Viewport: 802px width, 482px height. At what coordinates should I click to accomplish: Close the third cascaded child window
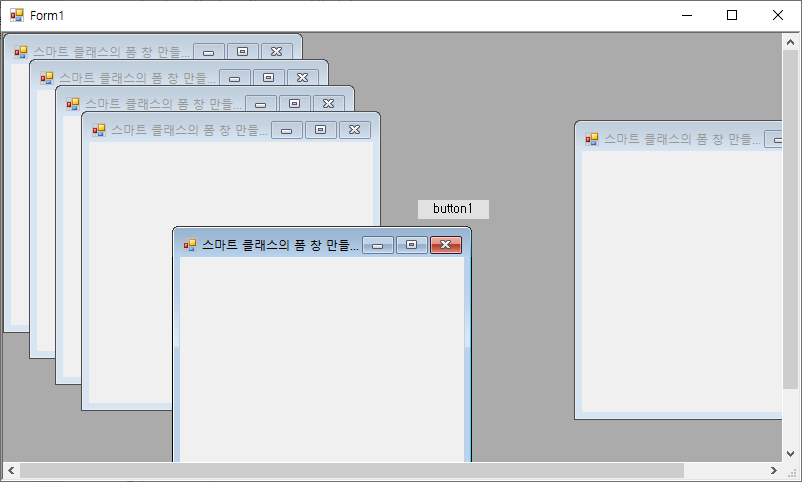329,104
